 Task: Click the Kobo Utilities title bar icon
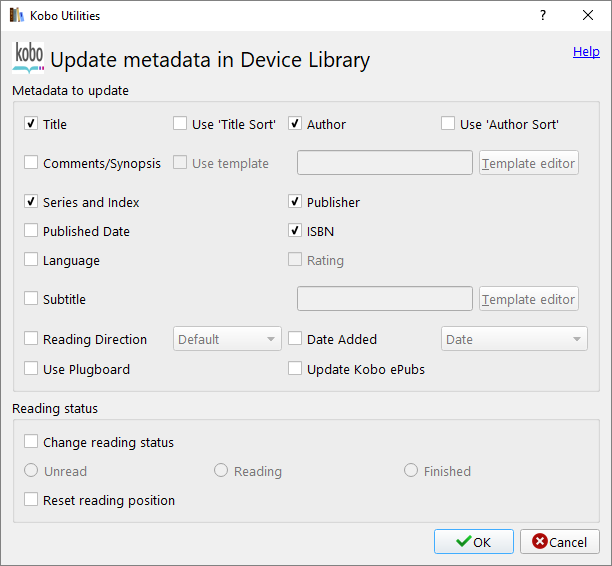(x=15, y=16)
